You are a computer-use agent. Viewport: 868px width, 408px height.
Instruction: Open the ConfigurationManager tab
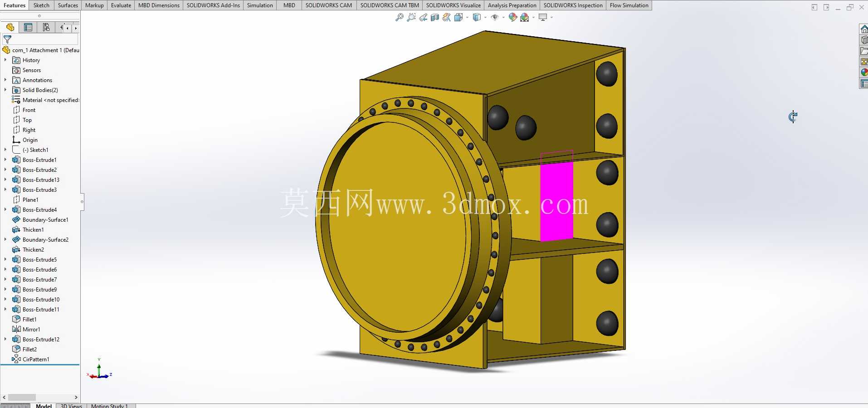point(46,28)
